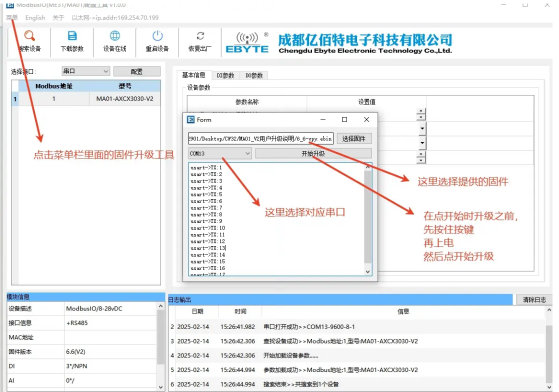The width and height of the screenshot is (559, 392).
Task: Click the AI value 0*/
Action: click(70, 381)
